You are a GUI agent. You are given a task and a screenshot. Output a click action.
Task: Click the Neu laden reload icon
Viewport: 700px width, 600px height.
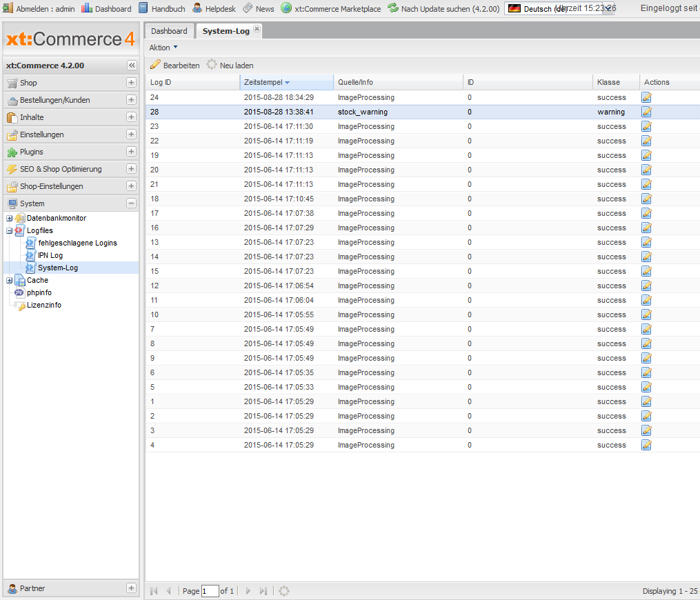pos(212,65)
